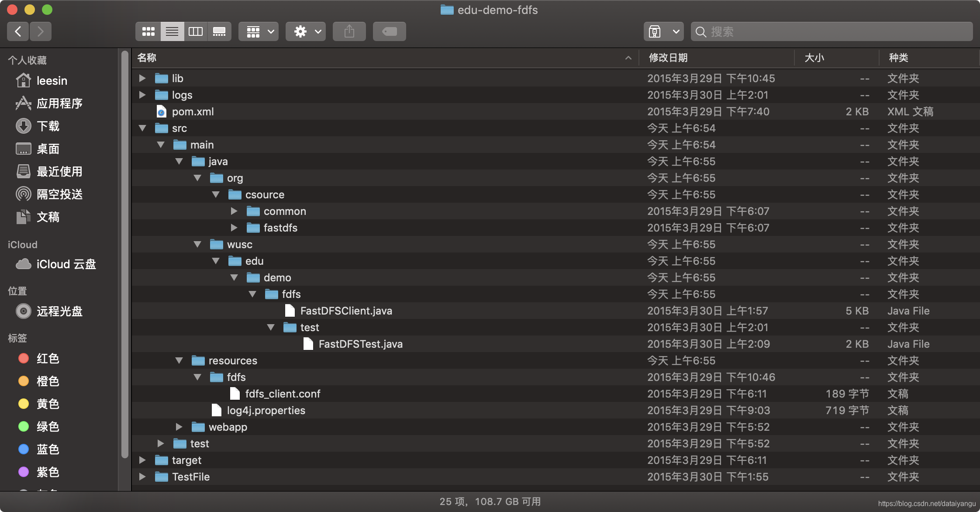Open the Downloads folder in sidebar
Viewport: 980px width, 512px height.
click(48, 126)
